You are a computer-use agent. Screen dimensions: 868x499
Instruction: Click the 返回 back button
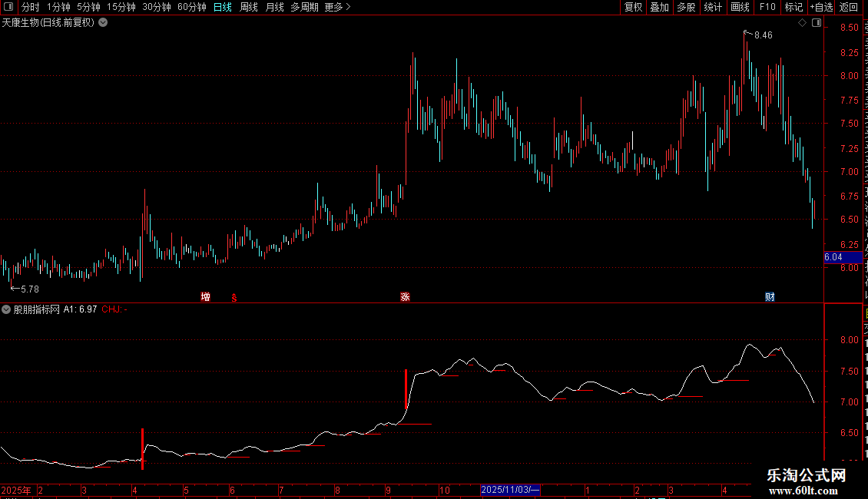(849, 7)
